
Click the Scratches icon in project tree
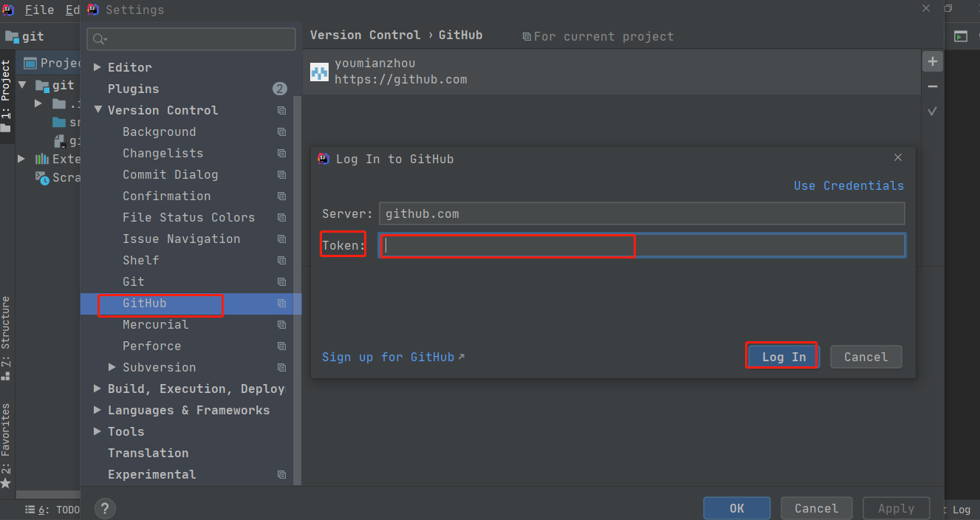click(x=42, y=177)
